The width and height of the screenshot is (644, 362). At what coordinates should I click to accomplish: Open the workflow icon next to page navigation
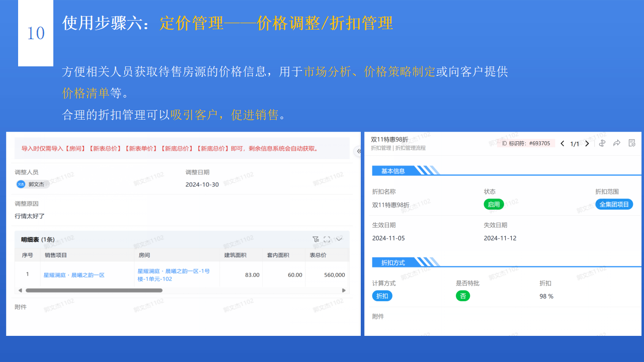click(x=602, y=143)
